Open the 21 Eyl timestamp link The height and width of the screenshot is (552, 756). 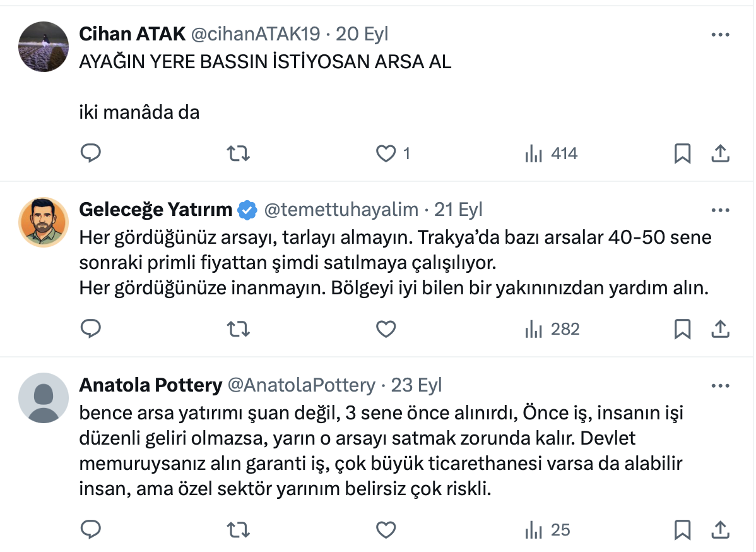[458, 210]
